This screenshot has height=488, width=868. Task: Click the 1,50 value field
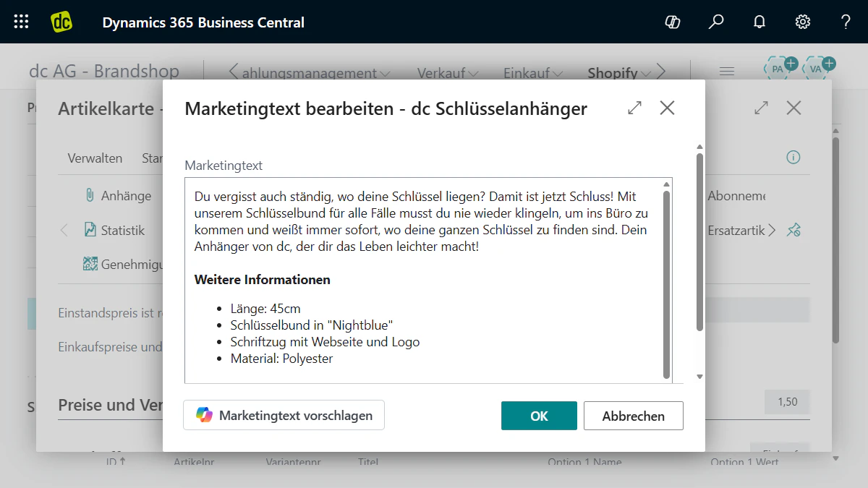tap(787, 402)
